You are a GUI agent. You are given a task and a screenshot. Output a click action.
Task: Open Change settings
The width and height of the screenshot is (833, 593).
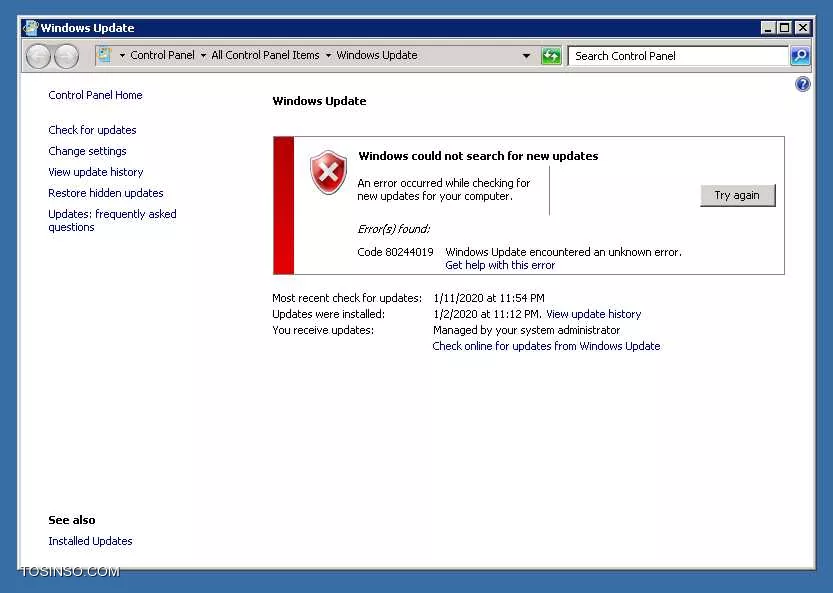[x=87, y=151]
